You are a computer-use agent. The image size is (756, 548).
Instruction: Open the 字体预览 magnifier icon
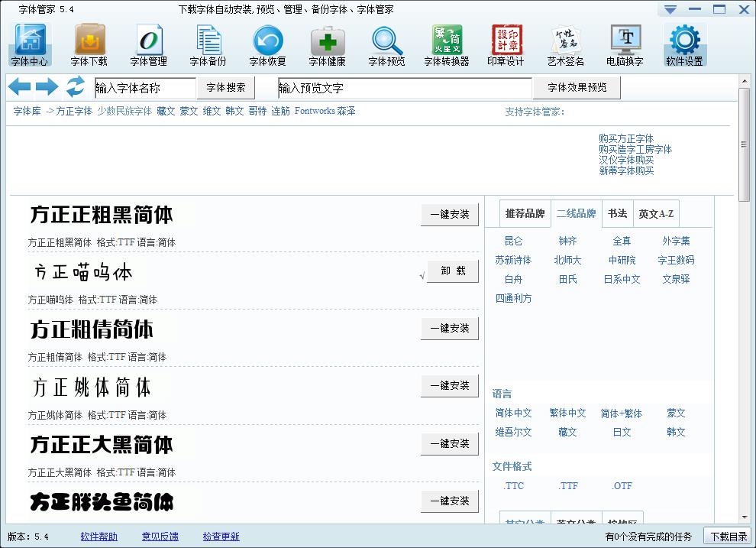(386, 45)
